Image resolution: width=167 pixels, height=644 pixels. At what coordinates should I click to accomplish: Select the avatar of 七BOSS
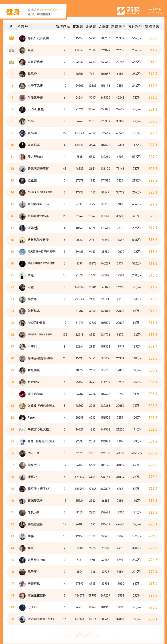click(x=22, y=607)
